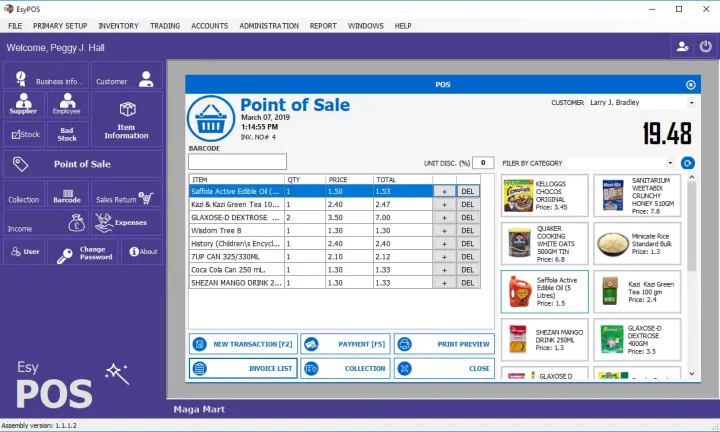Select Kazi Kazi Green Tea 100 gm card
Viewport: 720px width, 432px height.
637,292
